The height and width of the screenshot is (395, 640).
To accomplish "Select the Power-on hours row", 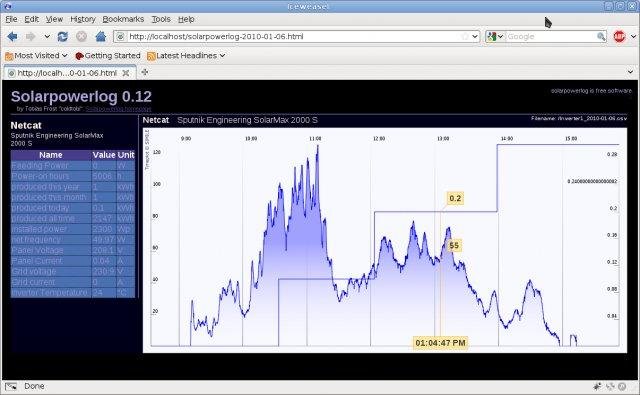I will coord(73,176).
